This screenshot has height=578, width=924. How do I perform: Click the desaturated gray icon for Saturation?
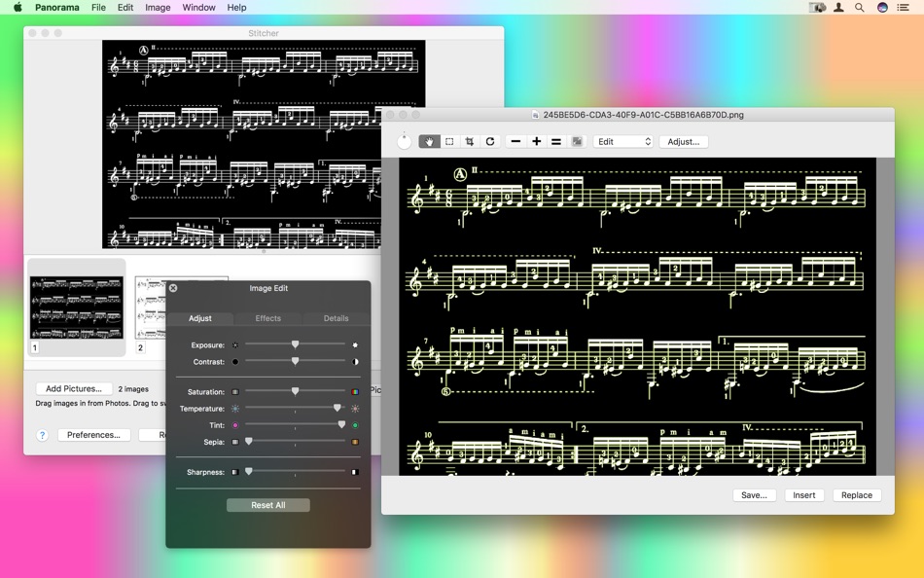(x=235, y=391)
